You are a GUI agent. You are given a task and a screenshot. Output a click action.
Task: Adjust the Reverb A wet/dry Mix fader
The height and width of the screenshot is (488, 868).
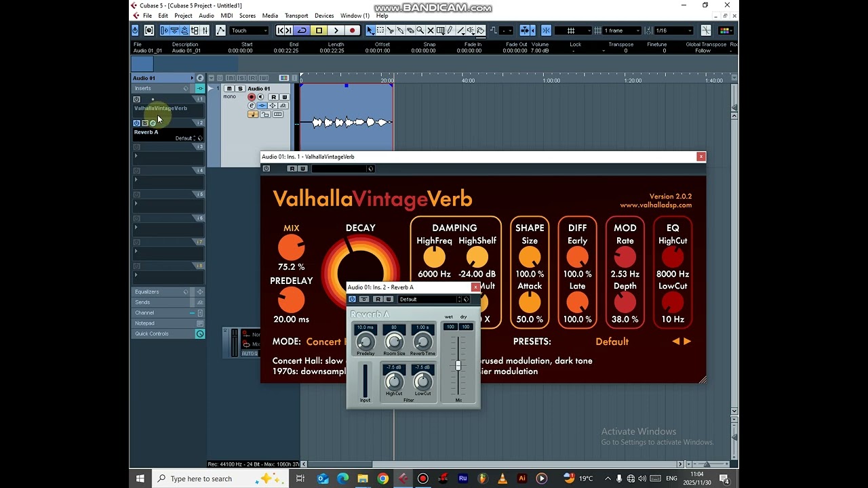click(x=458, y=366)
